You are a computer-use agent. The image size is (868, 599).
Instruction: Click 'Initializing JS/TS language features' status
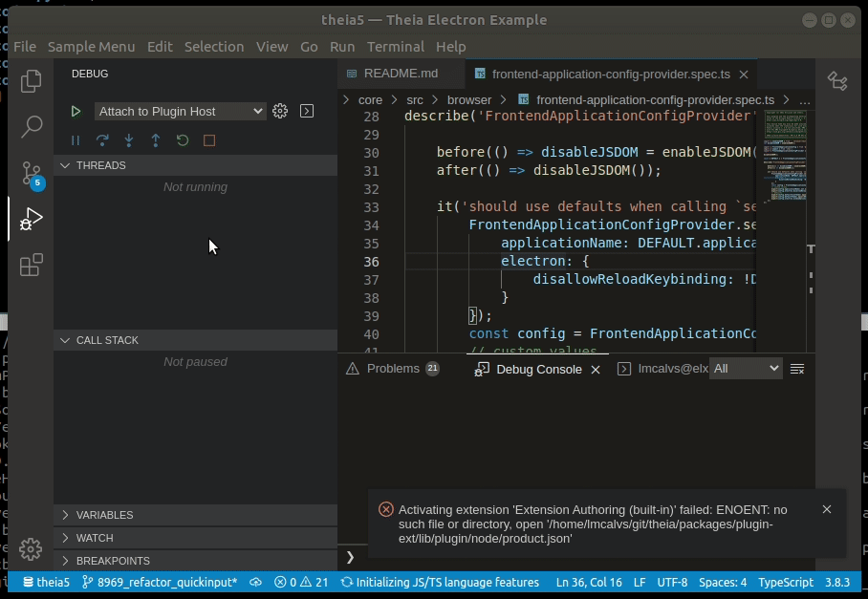(x=440, y=583)
